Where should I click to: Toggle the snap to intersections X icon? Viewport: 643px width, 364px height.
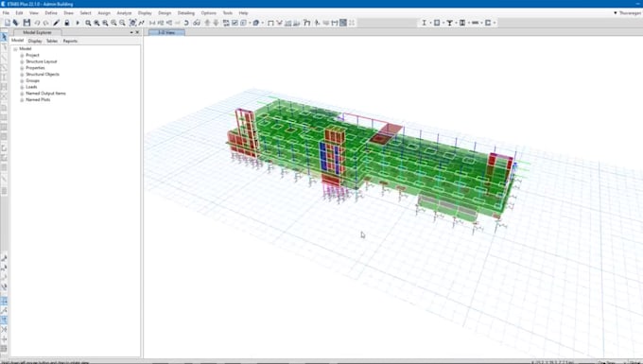(x=4, y=329)
